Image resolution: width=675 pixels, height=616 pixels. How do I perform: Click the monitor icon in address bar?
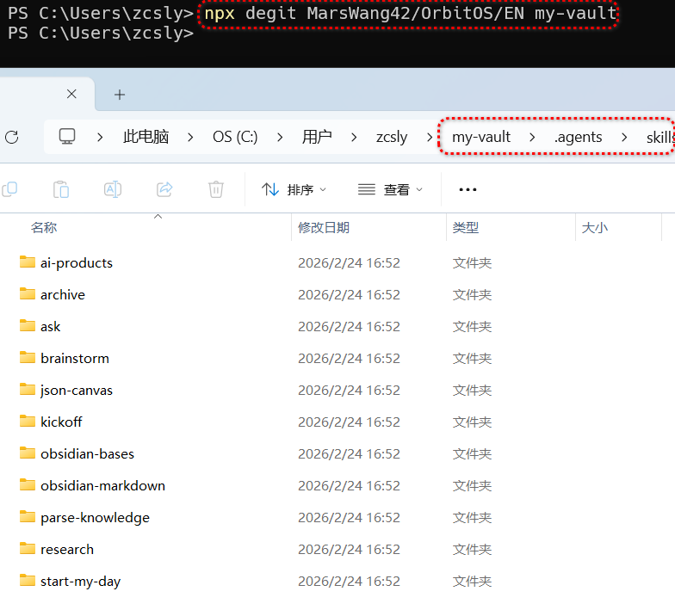click(x=67, y=137)
